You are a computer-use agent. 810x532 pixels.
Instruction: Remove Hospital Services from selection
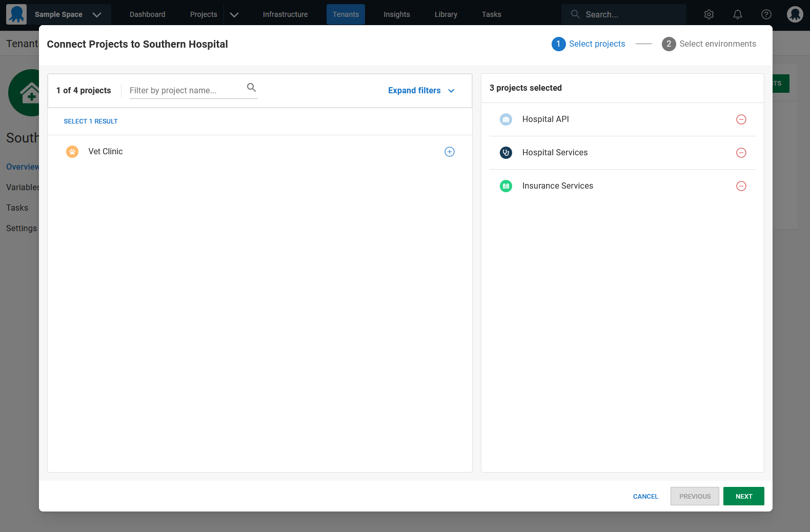tap(741, 153)
